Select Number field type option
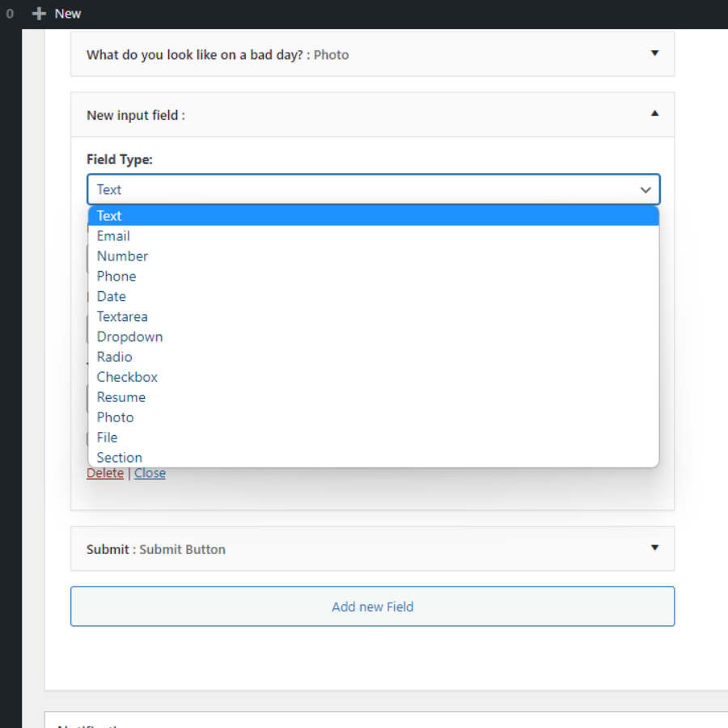Screen dimensions: 728x728 [x=373, y=256]
